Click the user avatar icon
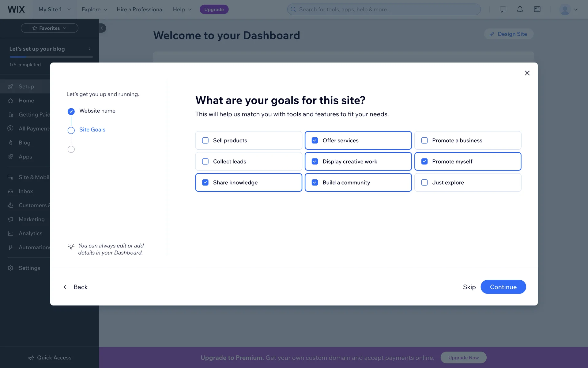This screenshot has width=588, height=368. point(565,9)
